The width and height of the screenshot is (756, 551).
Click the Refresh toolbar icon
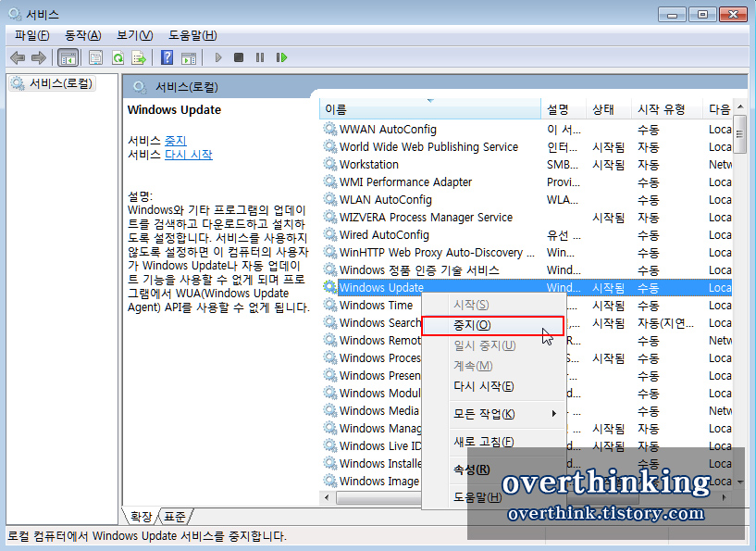118,58
